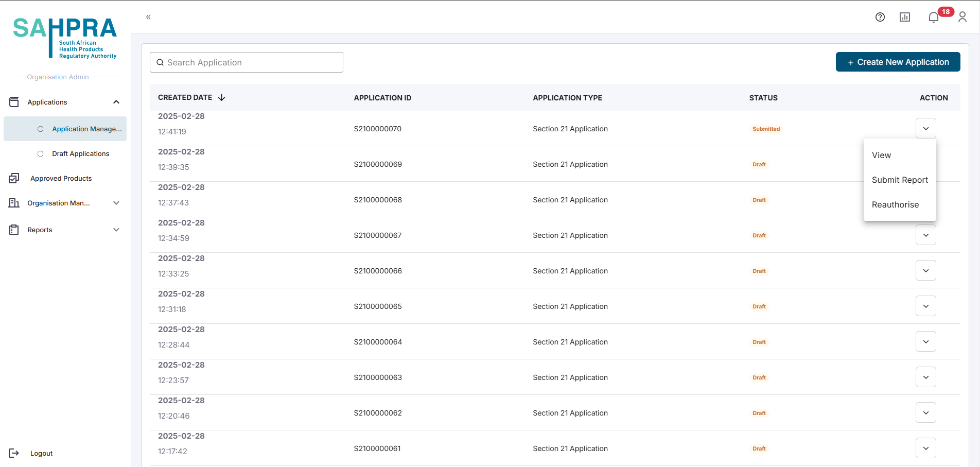Screen dimensions: 980x467
Task: Collapse the Applications sidebar section
Action: click(116, 102)
